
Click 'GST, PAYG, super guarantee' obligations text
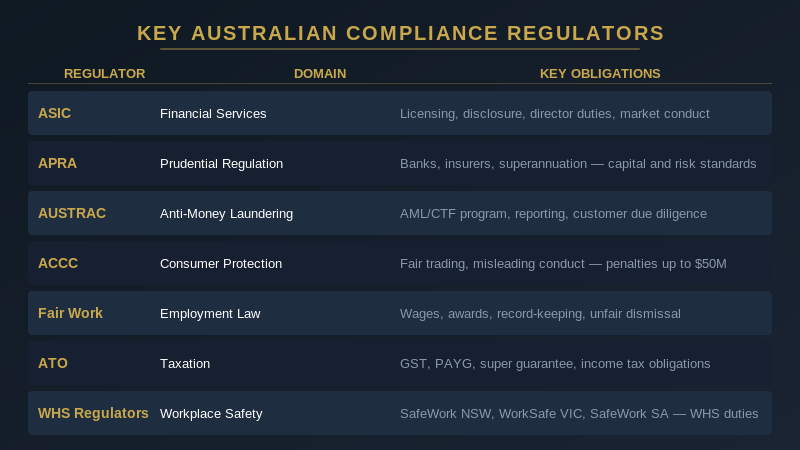tap(555, 363)
